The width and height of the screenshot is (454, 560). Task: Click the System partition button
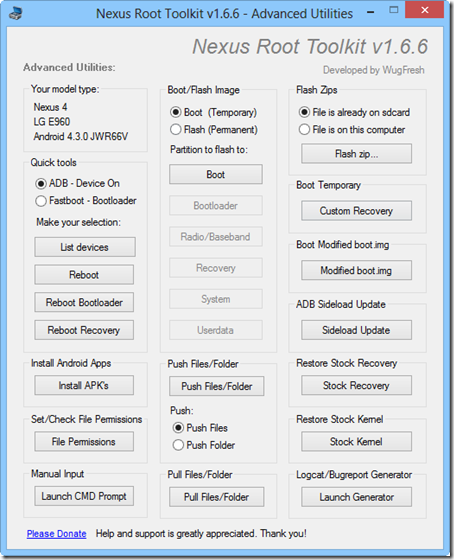pyautogui.click(x=216, y=299)
